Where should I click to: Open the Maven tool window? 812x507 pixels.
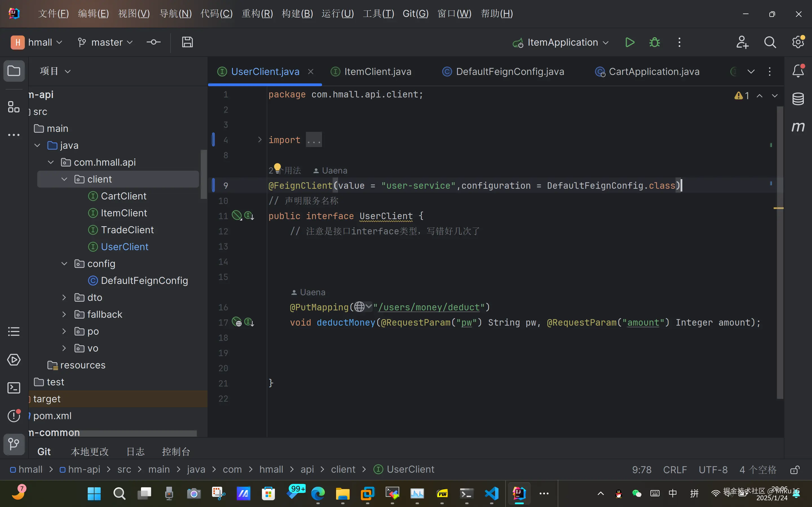[x=798, y=127]
